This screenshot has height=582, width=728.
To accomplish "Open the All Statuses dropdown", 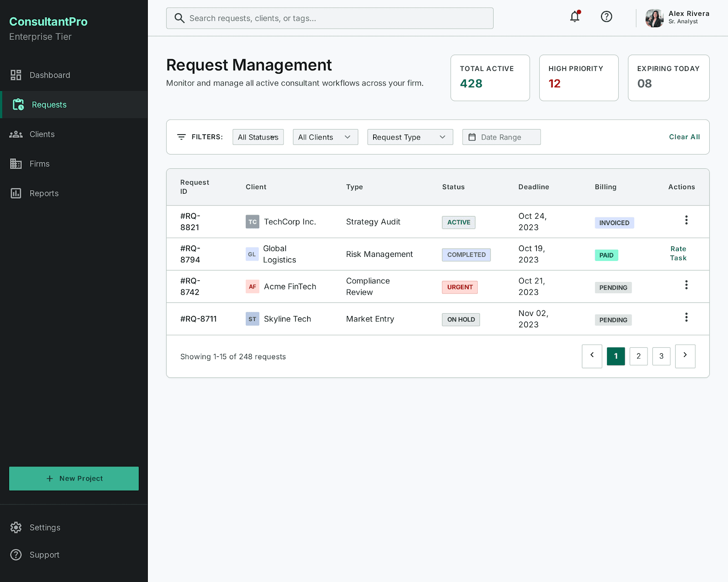I will (258, 137).
